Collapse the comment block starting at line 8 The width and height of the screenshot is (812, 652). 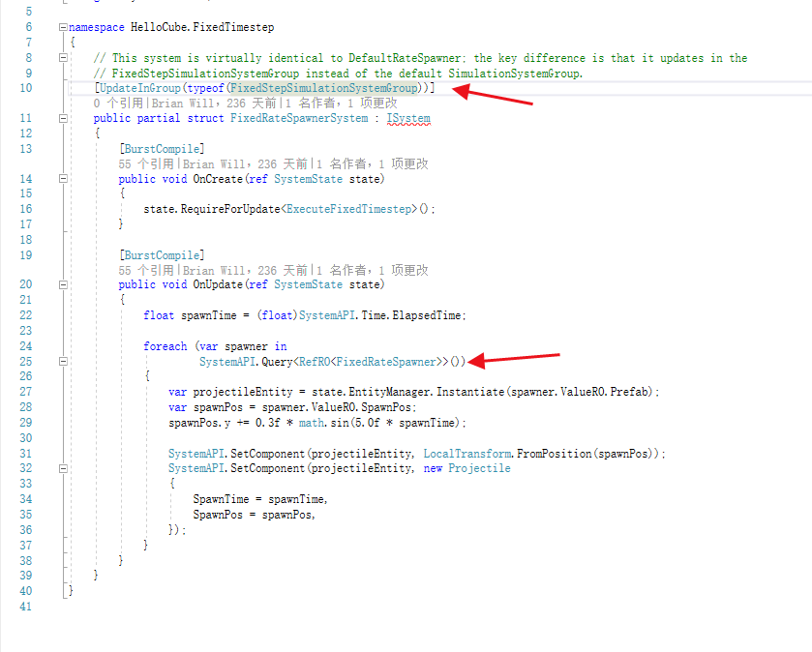click(x=63, y=58)
